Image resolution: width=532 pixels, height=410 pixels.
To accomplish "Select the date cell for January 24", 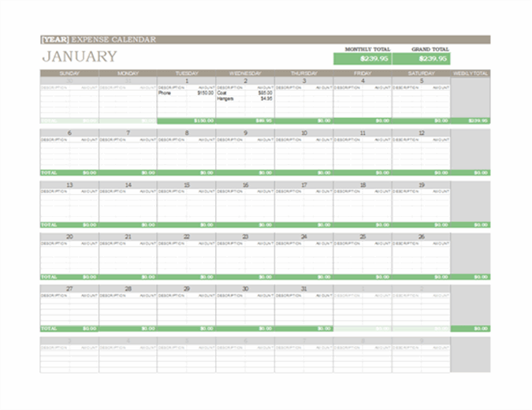I will tap(303, 237).
